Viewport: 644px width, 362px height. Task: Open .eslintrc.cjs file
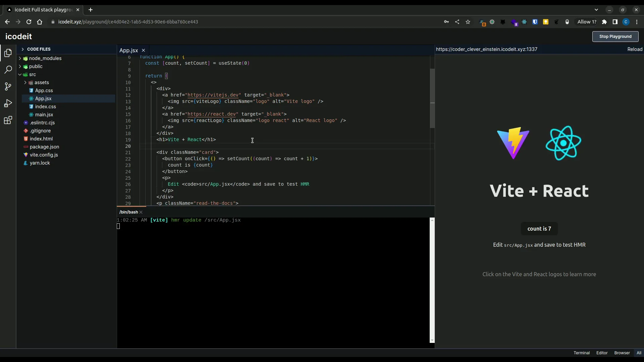(x=42, y=123)
